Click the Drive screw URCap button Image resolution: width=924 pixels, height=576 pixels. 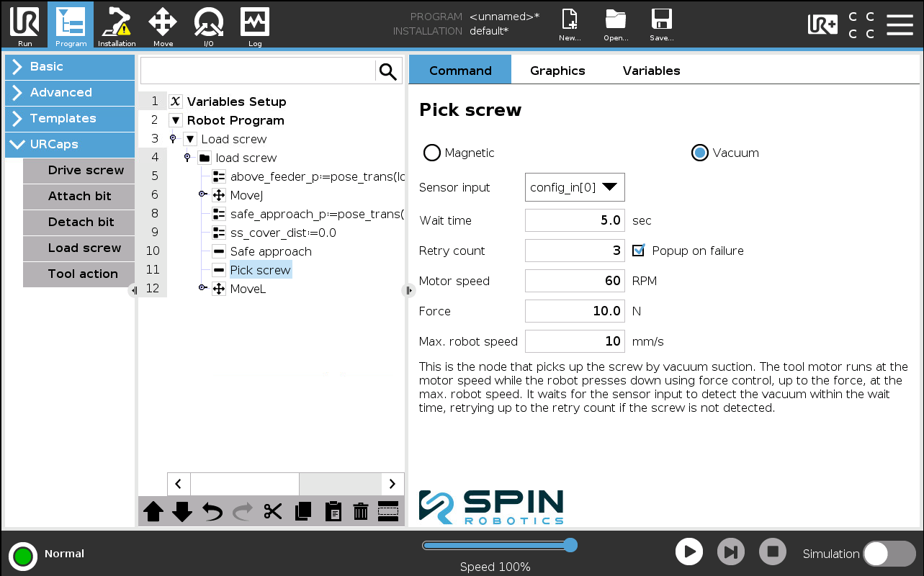79,171
